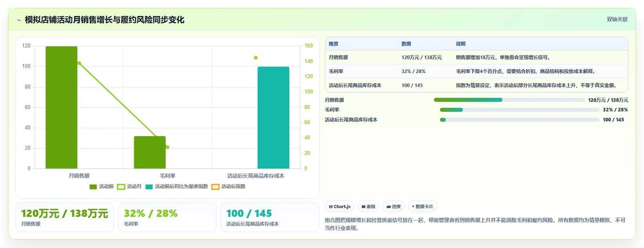
Task: Click the panel title 模拟店铺活动月销售增长与履约风险同步变化
Action: 104,20
